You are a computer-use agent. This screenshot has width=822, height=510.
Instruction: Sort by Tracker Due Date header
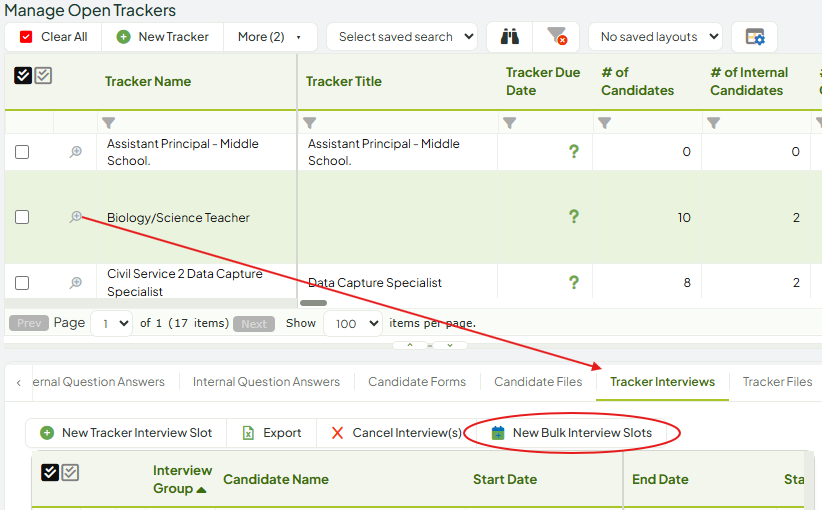tap(543, 81)
